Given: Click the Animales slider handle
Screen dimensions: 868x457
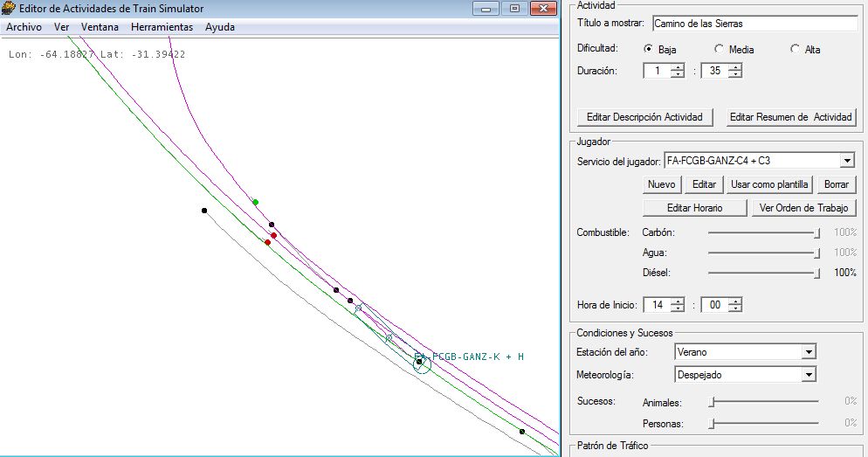Looking at the screenshot, I should pos(712,402).
